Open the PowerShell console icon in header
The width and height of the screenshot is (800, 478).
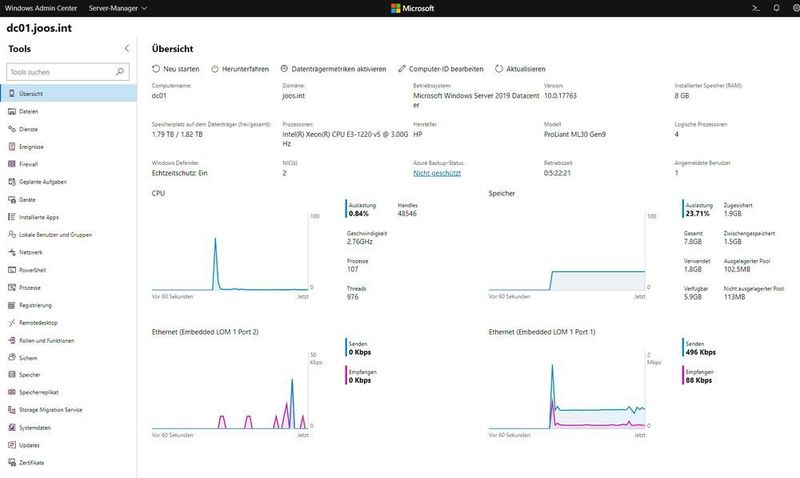(756, 8)
